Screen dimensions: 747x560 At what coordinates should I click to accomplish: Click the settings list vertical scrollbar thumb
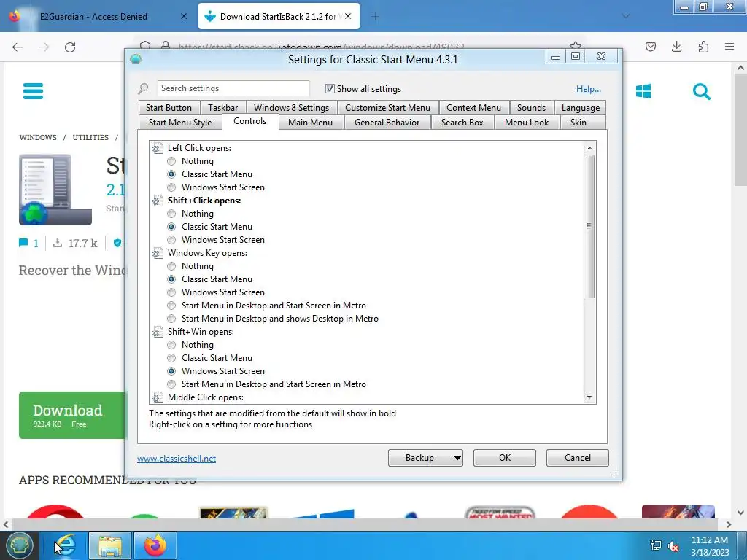coord(589,227)
